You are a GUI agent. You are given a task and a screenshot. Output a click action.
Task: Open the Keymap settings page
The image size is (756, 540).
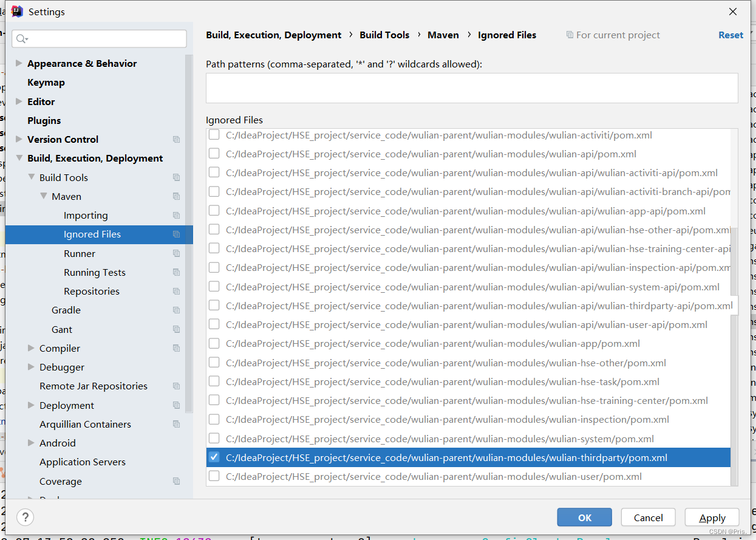click(46, 83)
